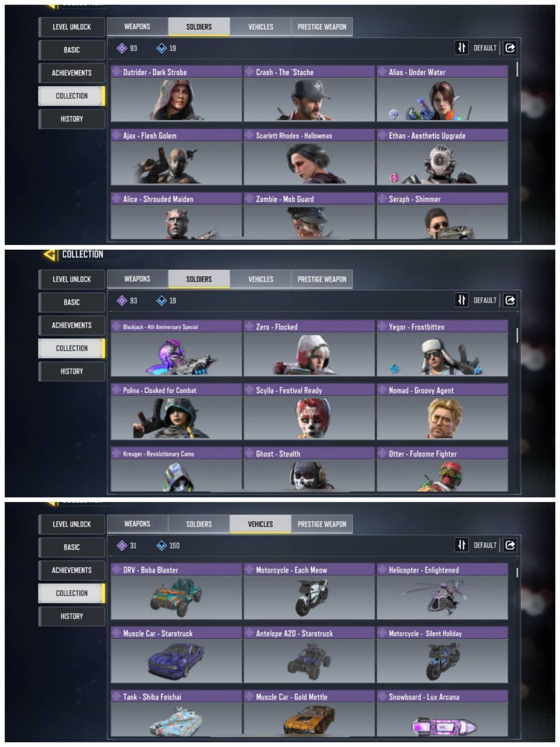Click diamond icon before Tank - Shiba Feichai title
The height and width of the screenshot is (747, 560).
click(x=116, y=697)
